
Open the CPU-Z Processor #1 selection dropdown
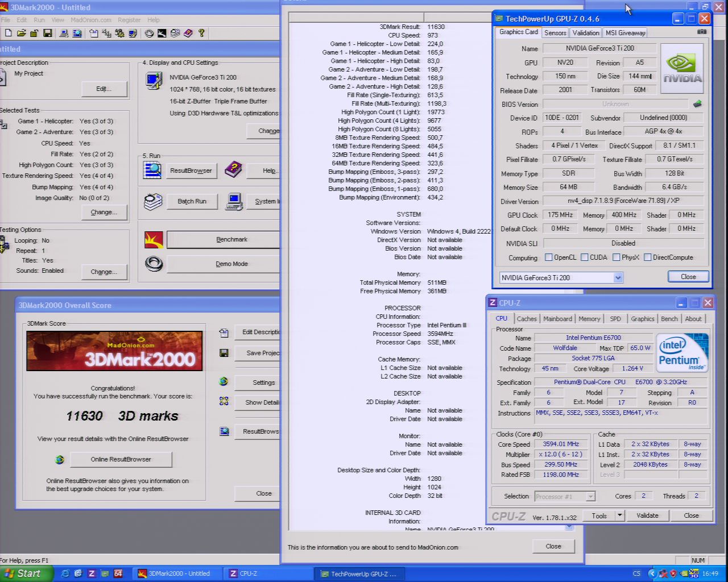(590, 497)
